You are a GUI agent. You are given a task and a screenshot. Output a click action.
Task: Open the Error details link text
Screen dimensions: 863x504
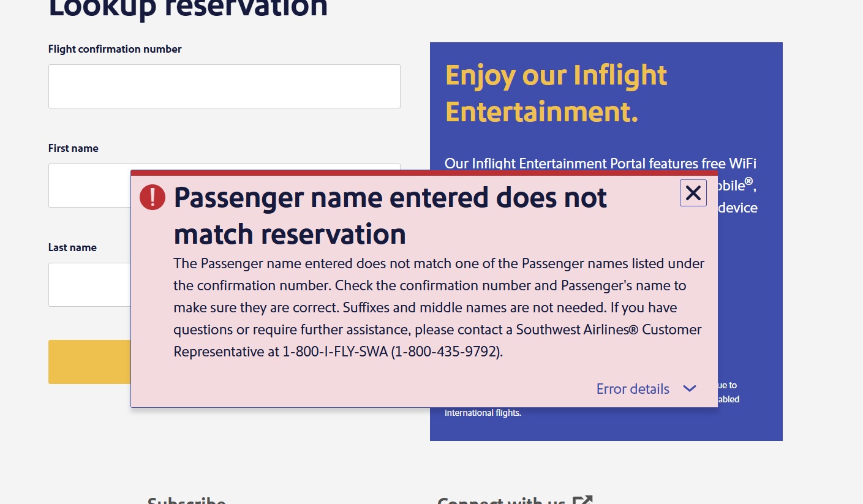pos(633,389)
